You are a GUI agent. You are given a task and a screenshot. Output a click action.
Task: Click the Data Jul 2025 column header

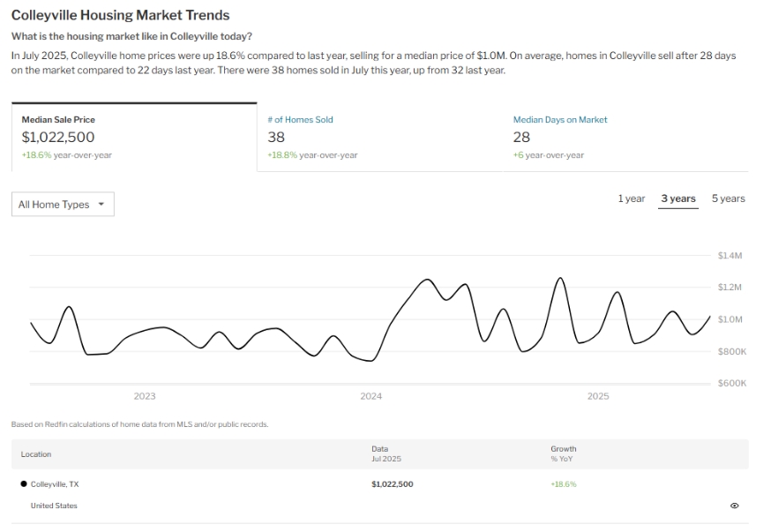[x=385, y=453]
